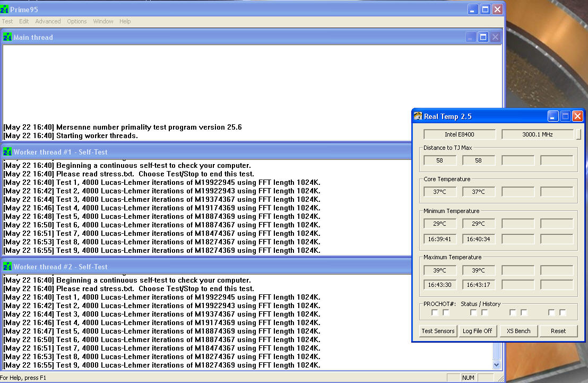Click the Intel E8400 processor field
Image resolution: width=588 pixels, height=383 pixels.
pyautogui.click(x=460, y=134)
